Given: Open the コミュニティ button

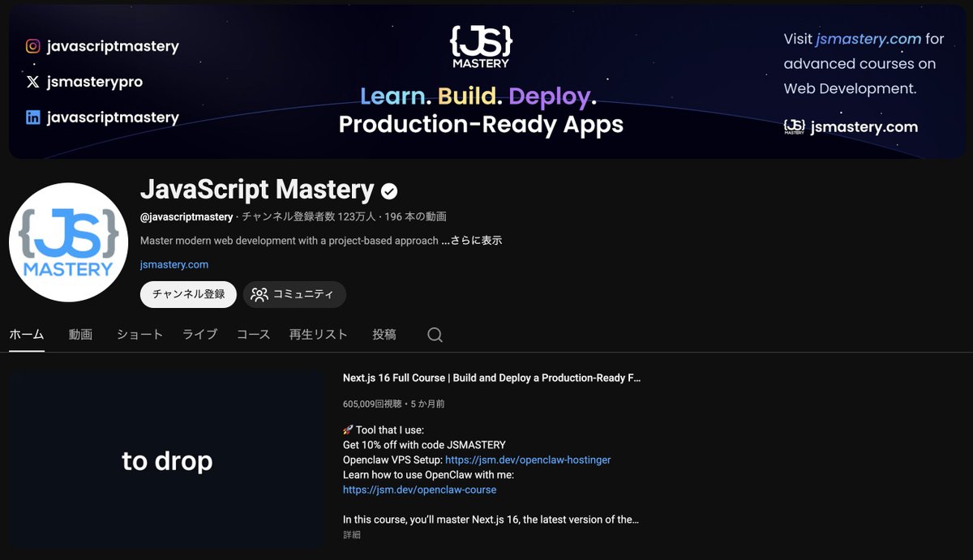Looking at the screenshot, I should tap(294, 294).
